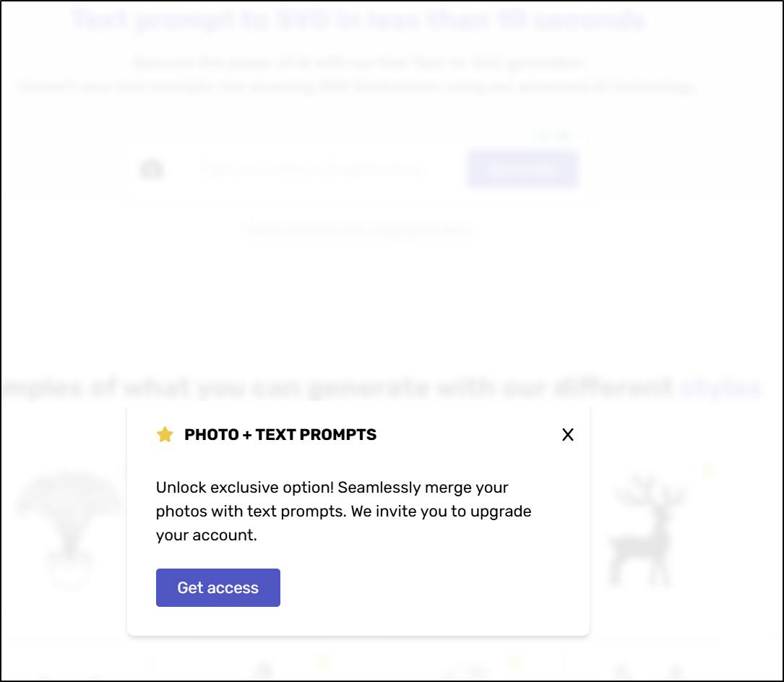Click the blurred purple generate button
Image resolution: width=784 pixels, height=682 pixels.
[522, 170]
